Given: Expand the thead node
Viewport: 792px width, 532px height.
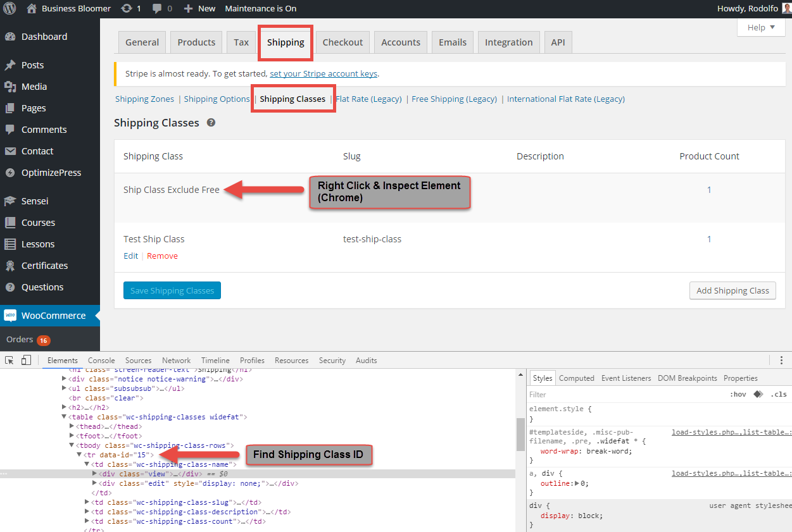Looking at the screenshot, I should (72, 426).
